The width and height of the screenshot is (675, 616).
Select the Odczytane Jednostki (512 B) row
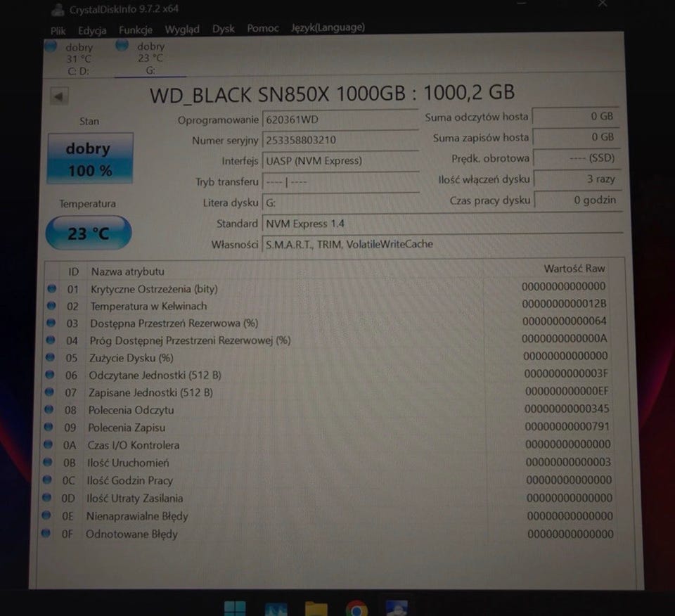(329, 375)
